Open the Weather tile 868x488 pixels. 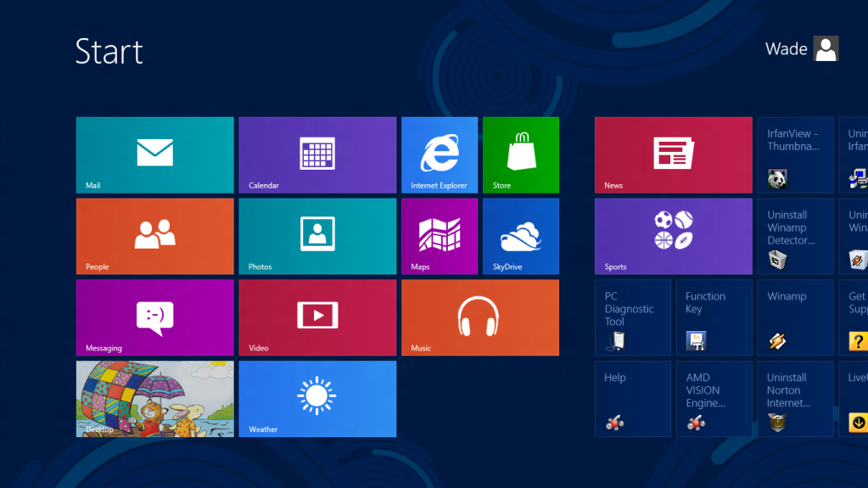point(317,399)
